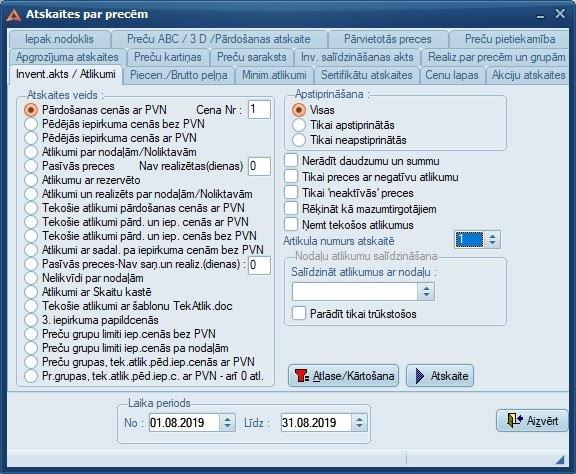
Task: Click the app logo icon in title bar
Action: click(x=14, y=14)
